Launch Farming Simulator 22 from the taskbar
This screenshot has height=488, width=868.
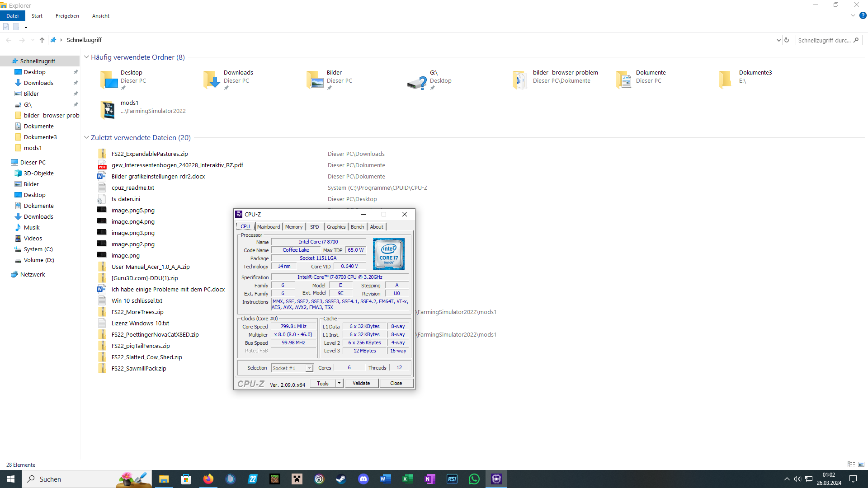252,479
